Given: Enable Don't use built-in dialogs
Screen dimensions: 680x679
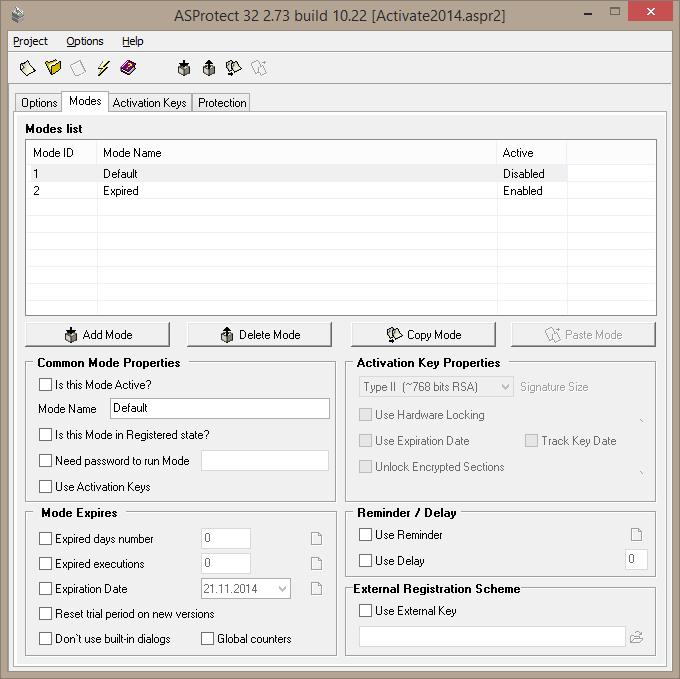Looking at the screenshot, I should (x=45, y=639).
